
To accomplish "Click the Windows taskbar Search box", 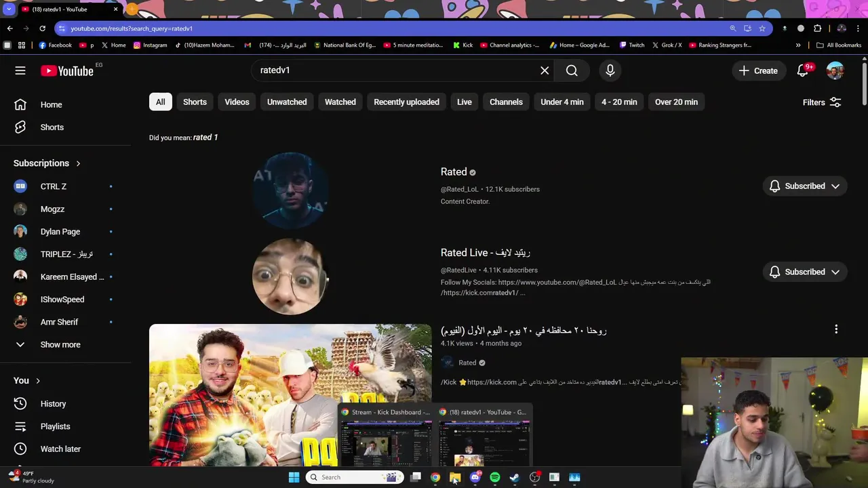I will click(x=355, y=477).
